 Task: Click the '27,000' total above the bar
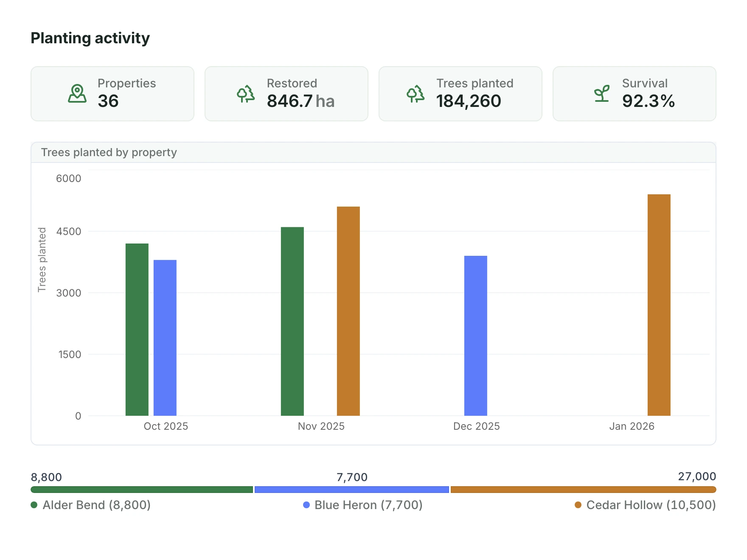[x=697, y=476]
